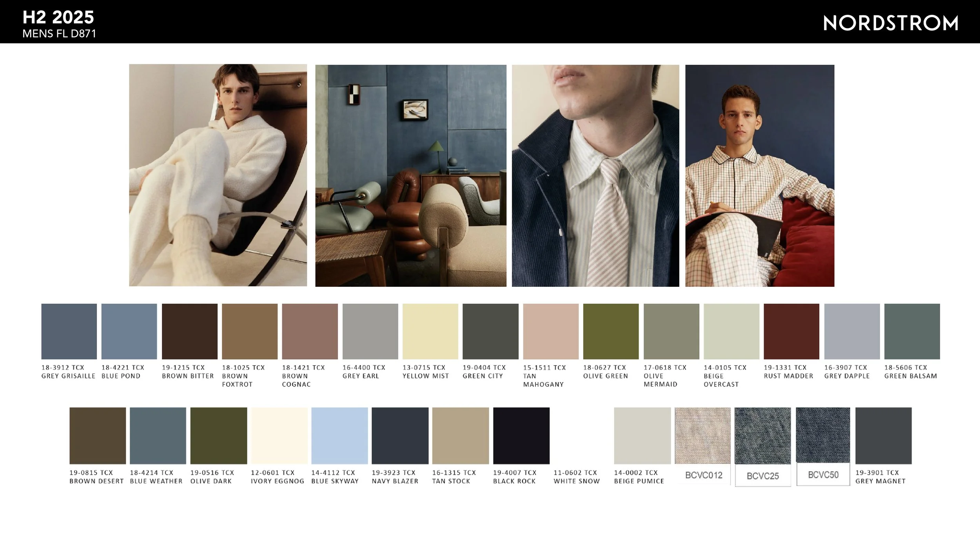
Task: Click the Rust Madder swatch
Action: point(791,331)
